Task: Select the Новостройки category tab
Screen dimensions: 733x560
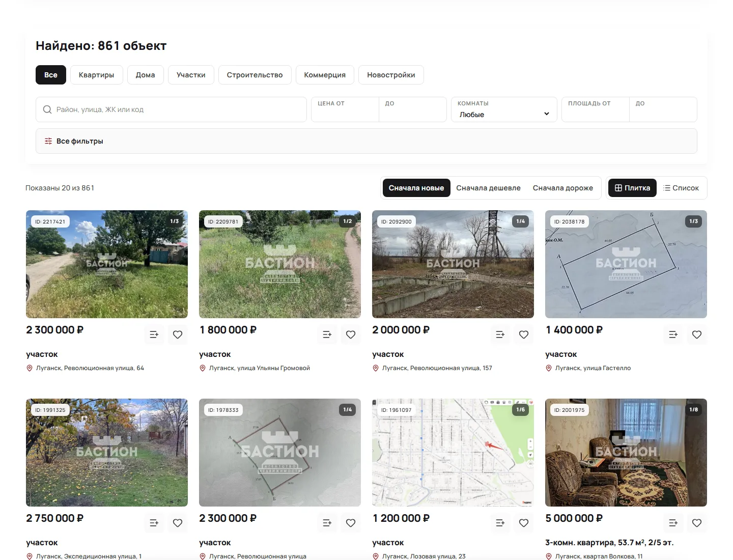Action: click(x=391, y=75)
